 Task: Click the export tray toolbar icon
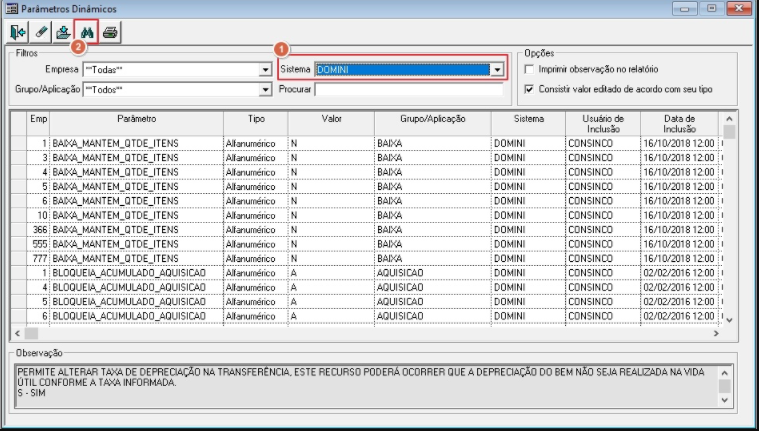tap(63, 32)
